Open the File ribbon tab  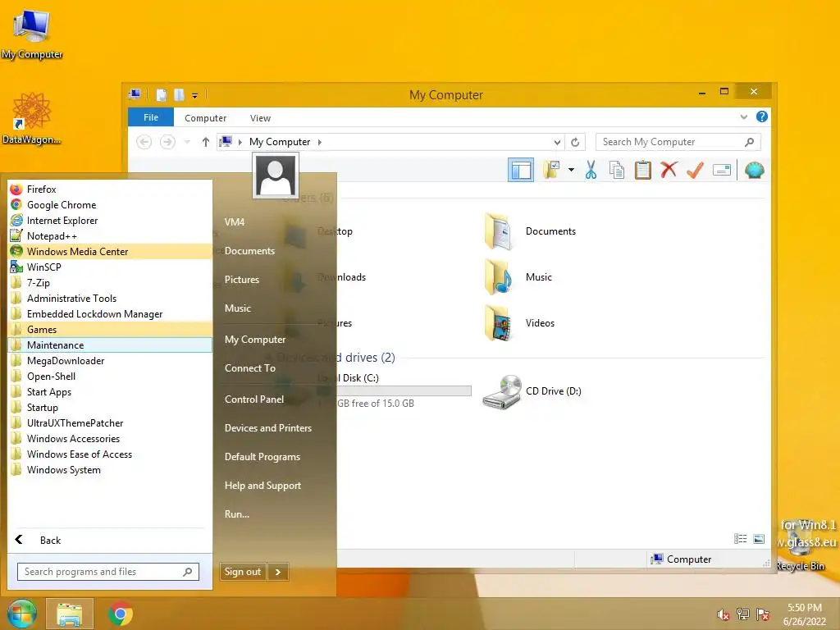click(151, 117)
